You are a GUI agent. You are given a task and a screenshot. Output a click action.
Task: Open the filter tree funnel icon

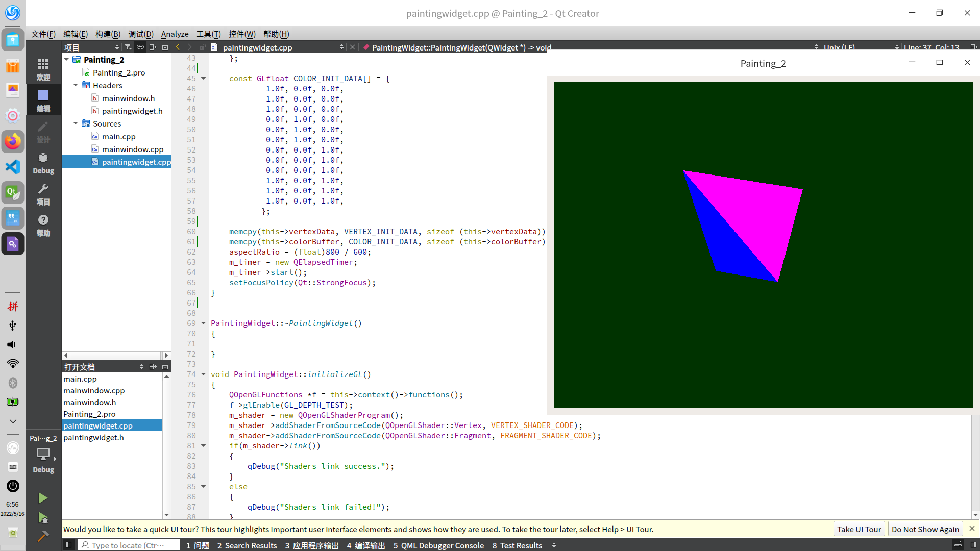tap(128, 47)
